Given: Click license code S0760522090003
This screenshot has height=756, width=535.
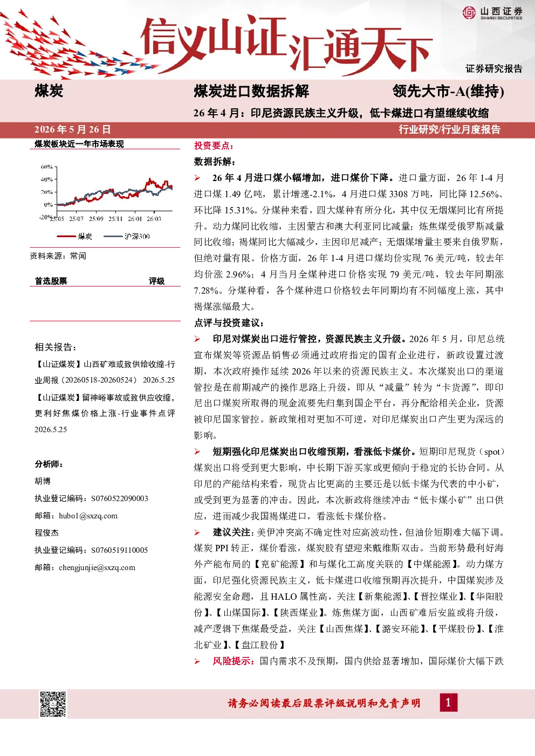Looking at the screenshot, I should pyautogui.click(x=120, y=498).
